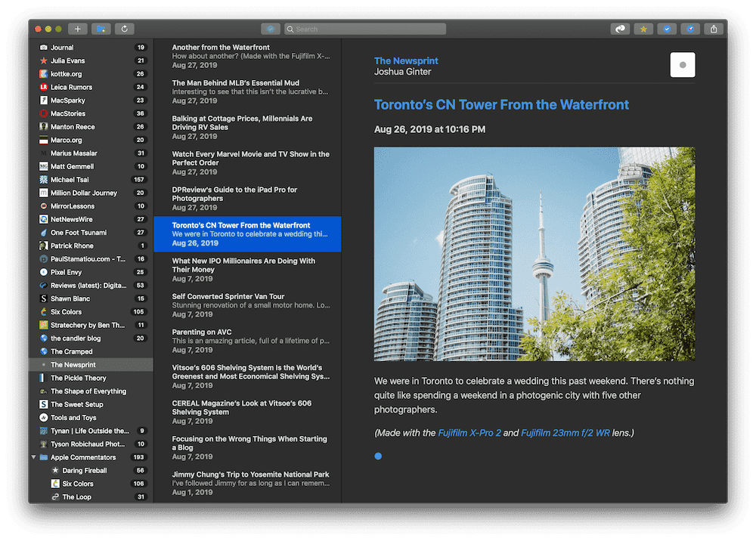Click the Manton Reece avatar icon

(43, 127)
